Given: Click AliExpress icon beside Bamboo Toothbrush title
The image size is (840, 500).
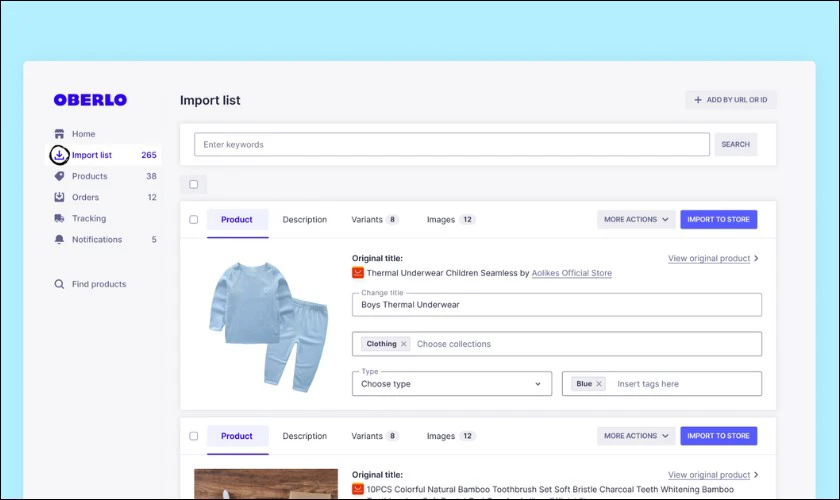Looking at the screenshot, I should pyautogui.click(x=358, y=489).
